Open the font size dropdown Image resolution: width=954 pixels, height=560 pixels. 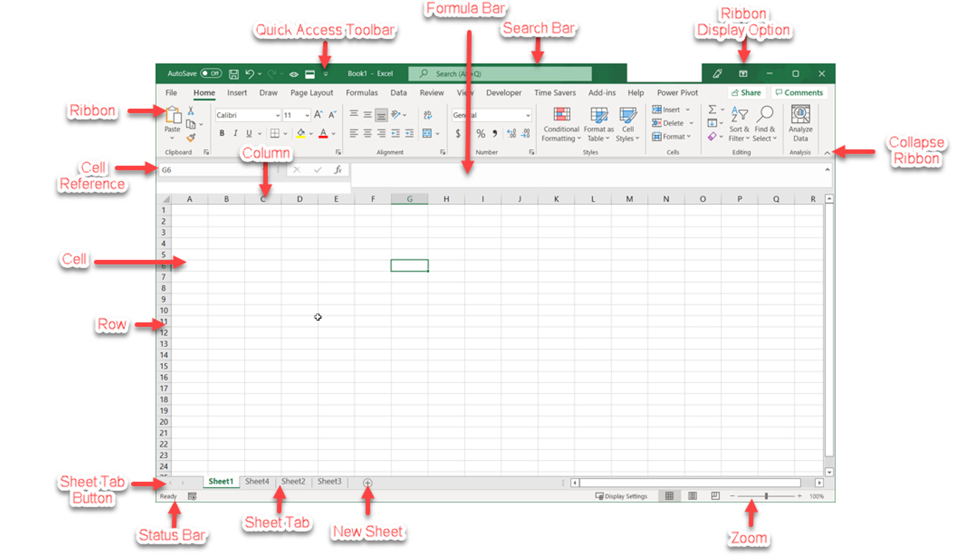(307, 115)
